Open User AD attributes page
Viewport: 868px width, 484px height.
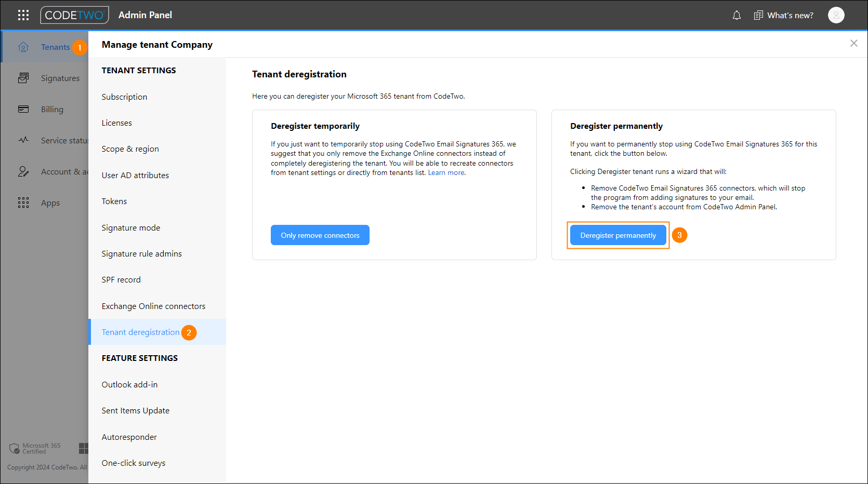[157, 175]
